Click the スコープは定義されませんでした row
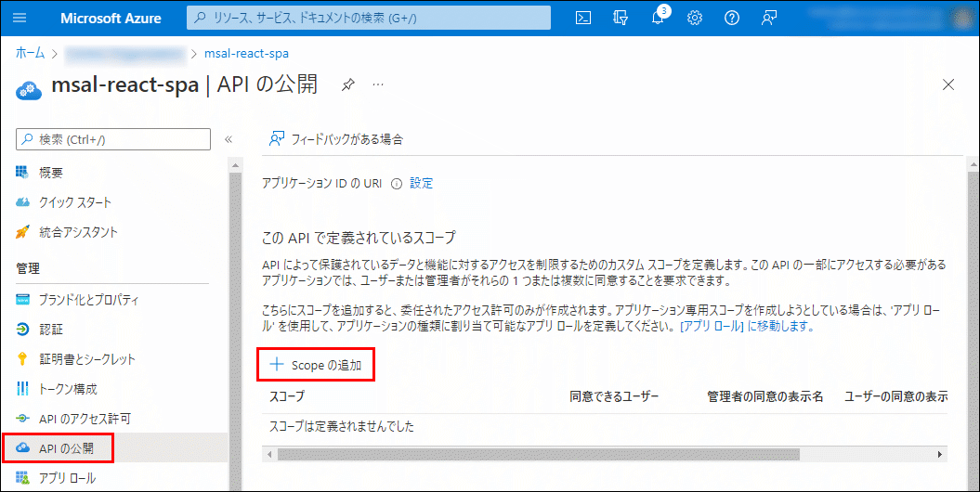Viewport: 980px width, 492px height. tap(604, 428)
